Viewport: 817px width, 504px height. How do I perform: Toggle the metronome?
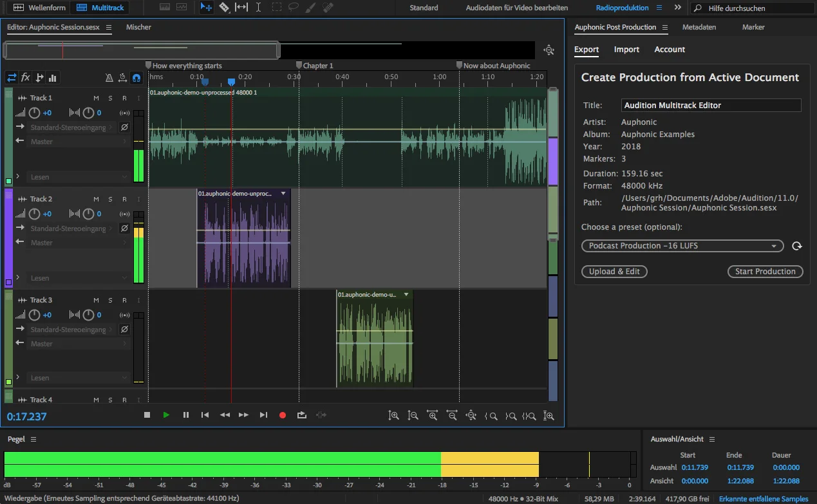(x=109, y=79)
